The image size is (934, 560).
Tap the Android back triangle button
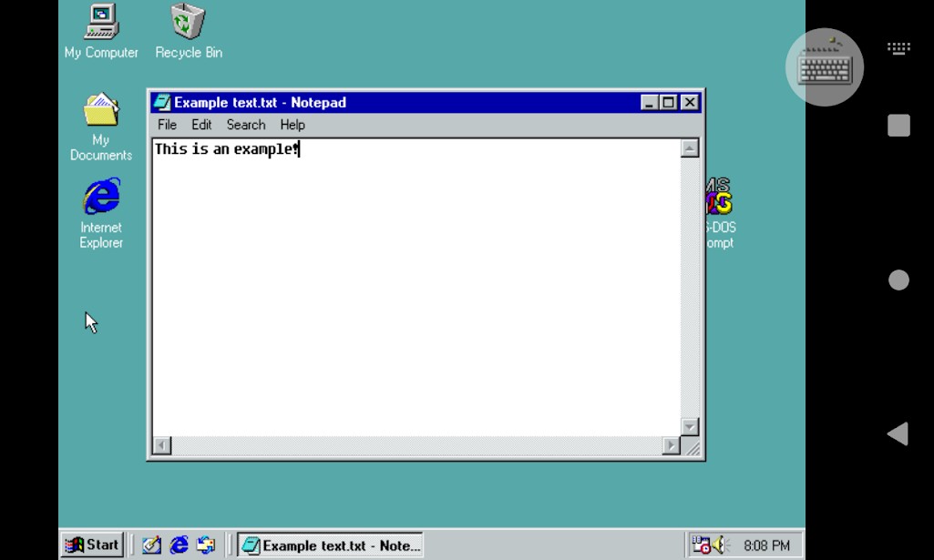pos(898,433)
